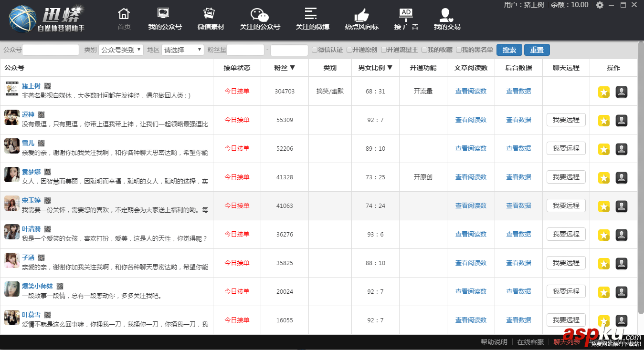Enable the 我的收藏 filter

425,49
